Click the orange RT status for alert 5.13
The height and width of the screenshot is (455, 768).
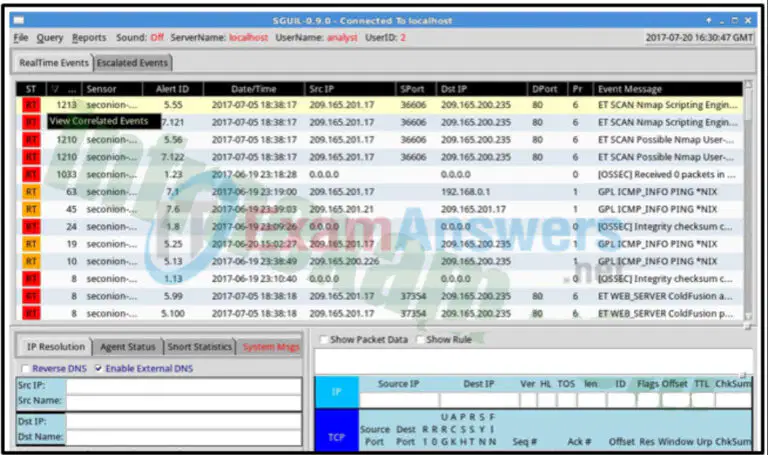(31, 262)
